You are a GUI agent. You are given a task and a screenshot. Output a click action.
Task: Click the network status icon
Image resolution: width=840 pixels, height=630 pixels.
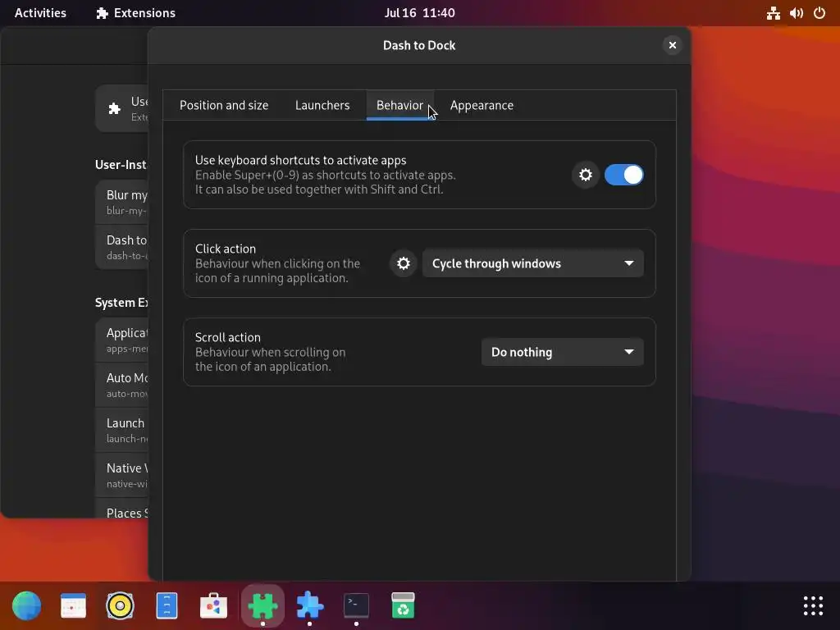click(773, 13)
